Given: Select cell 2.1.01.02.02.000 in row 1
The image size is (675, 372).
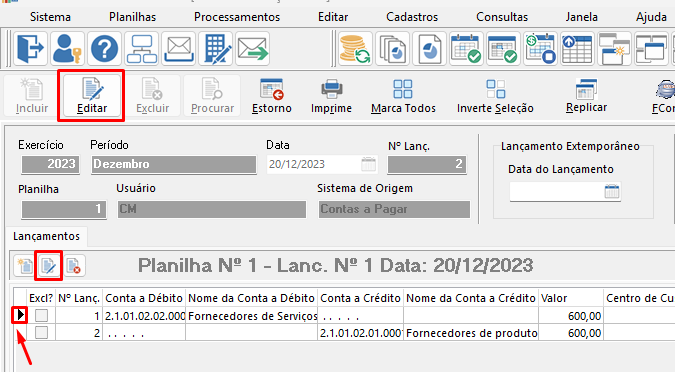Looking at the screenshot, I should click(x=144, y=316).
